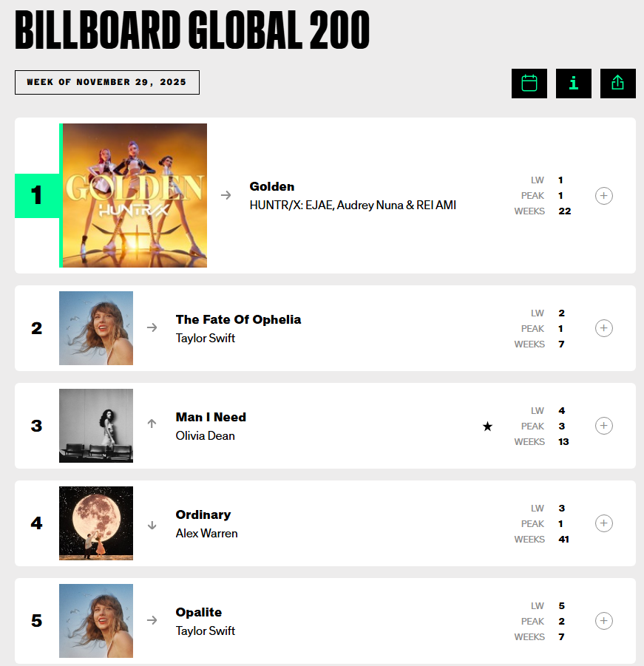Screen dimensions: 644x666
Task: Open Golden album cover art
Action: point(135,196)
